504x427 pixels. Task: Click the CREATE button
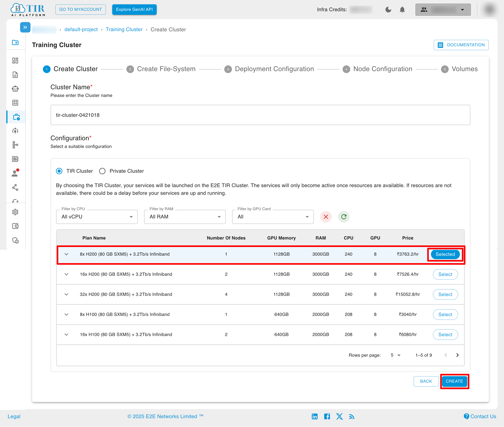click(x=454, y=381)
